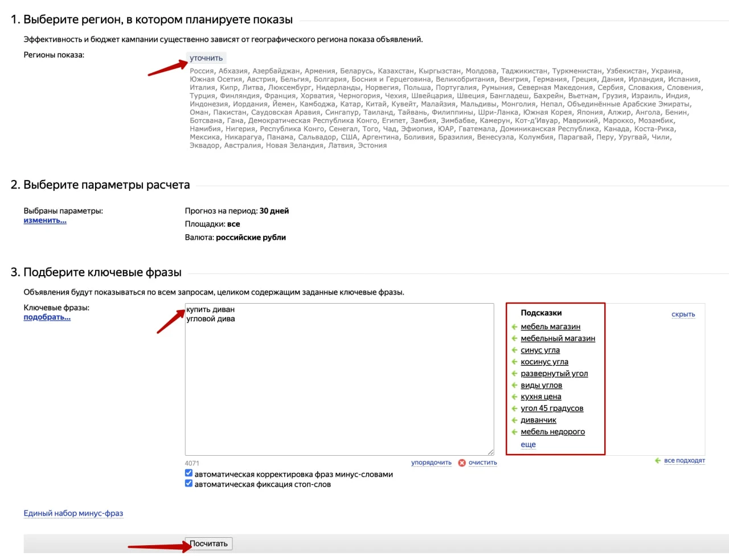Toggle "автоматическая корректировка фраз минус-словами" checkbox

[189, 473]
